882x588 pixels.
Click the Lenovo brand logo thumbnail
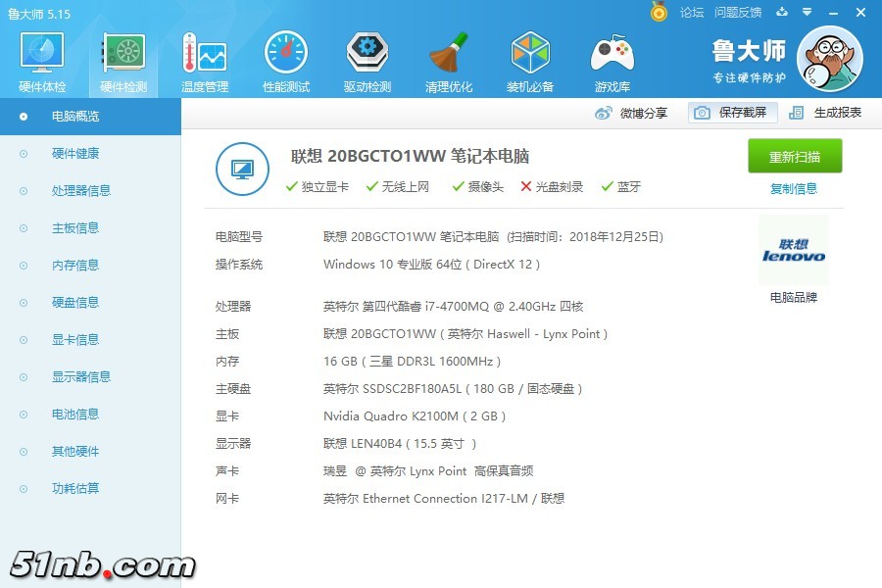[794, 251]
